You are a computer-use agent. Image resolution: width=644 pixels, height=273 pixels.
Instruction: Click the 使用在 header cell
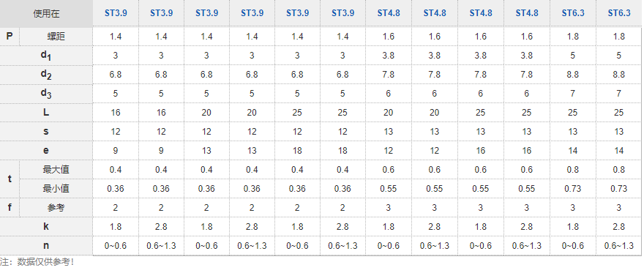tap(46, 14)
